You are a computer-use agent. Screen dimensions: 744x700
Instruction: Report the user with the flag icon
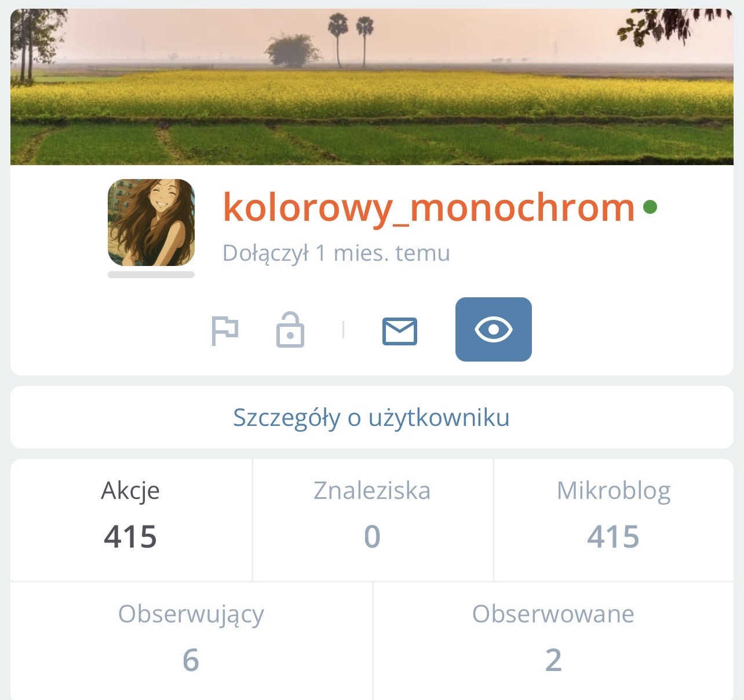click(225, 331)
